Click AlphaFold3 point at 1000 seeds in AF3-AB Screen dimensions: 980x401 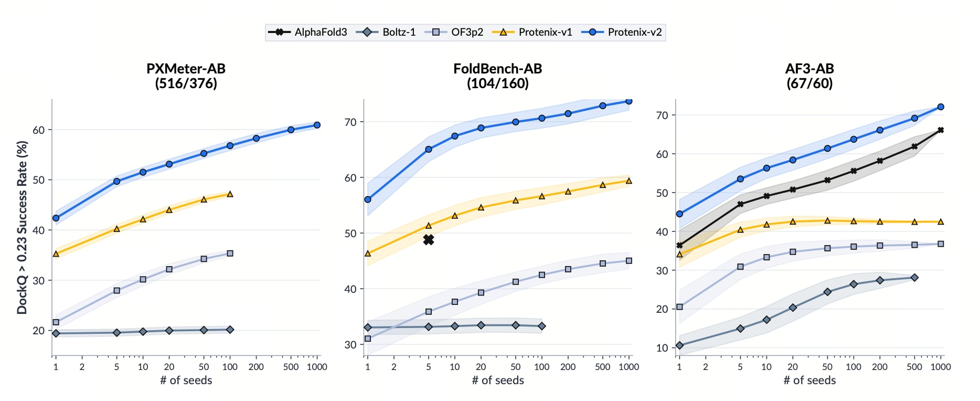point(941,130)
